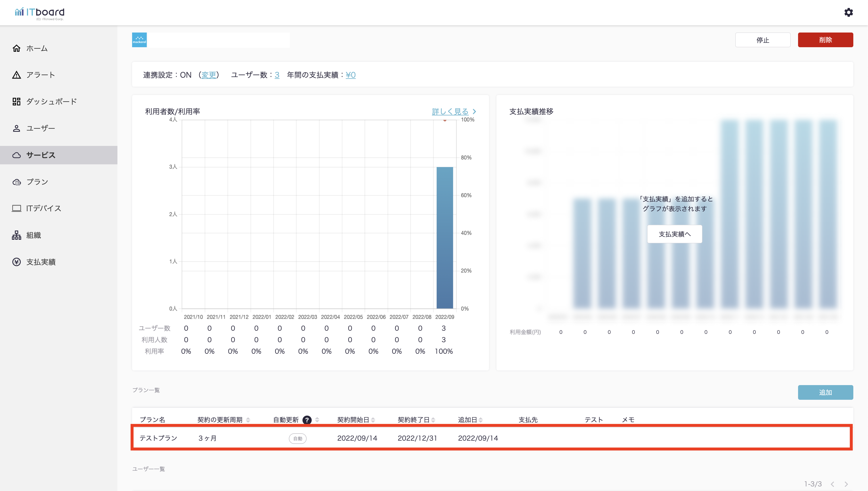This screenshot has height=491, width=868.
Task: Open the settings gear icon
Action: point(848,12)
